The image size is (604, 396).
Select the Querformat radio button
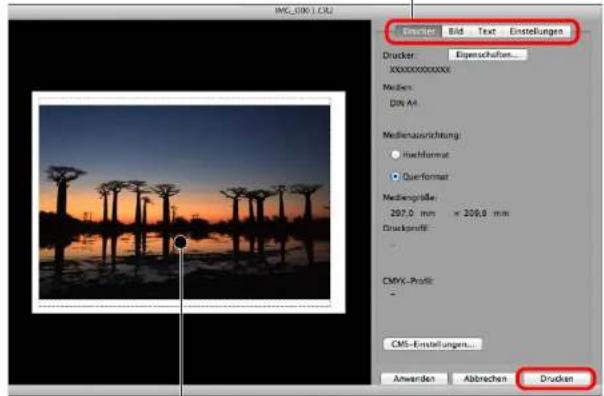[395, 176]
